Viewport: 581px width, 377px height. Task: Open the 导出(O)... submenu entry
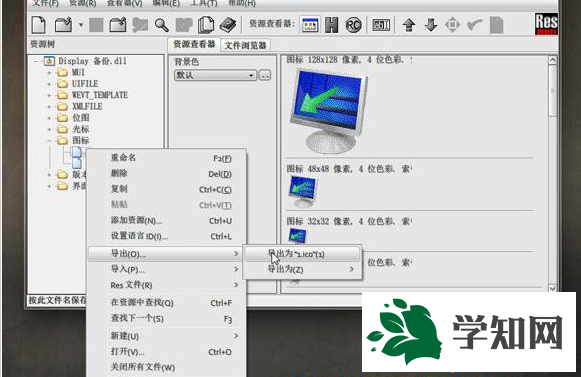[x=166, y=254]
